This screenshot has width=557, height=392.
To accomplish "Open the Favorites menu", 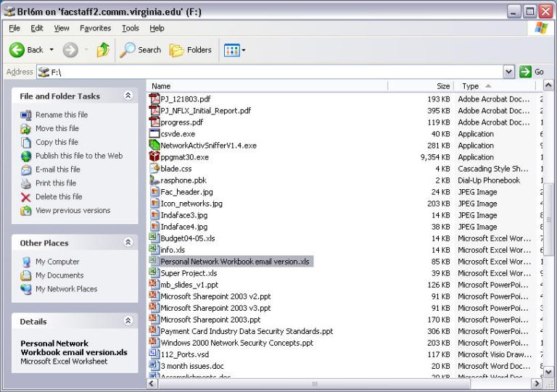I will (95, 28).
